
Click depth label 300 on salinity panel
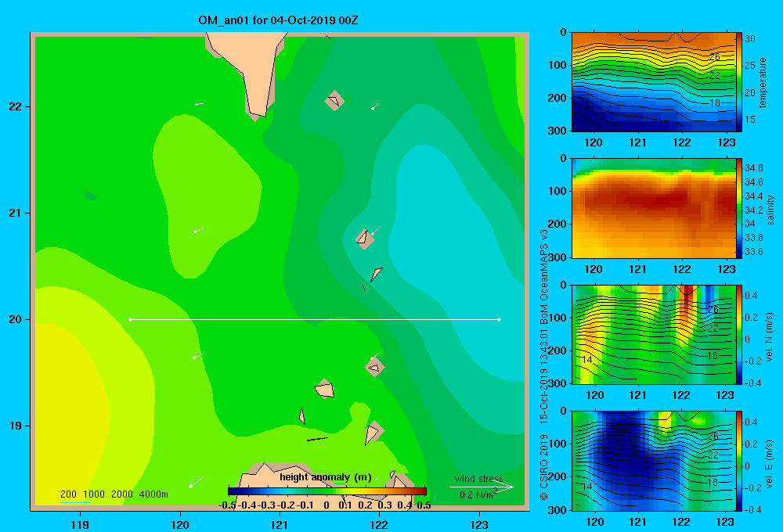tap(558, 257)
